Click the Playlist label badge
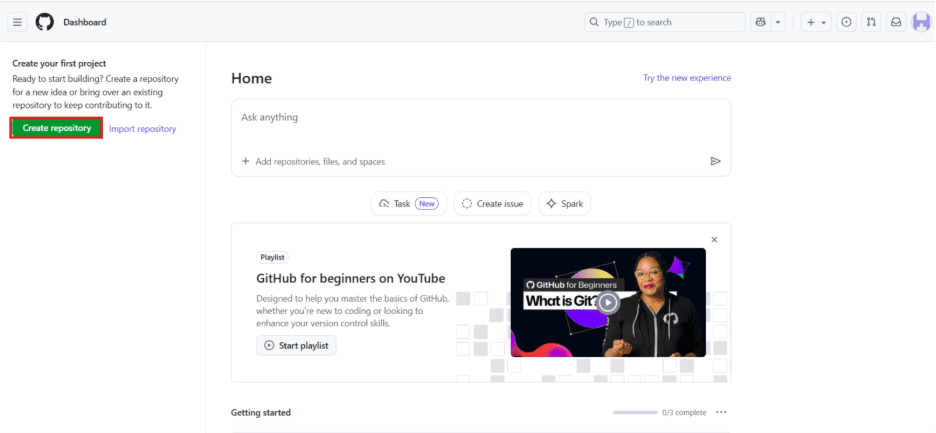936x433 pixels. click(x=273, y=257)
